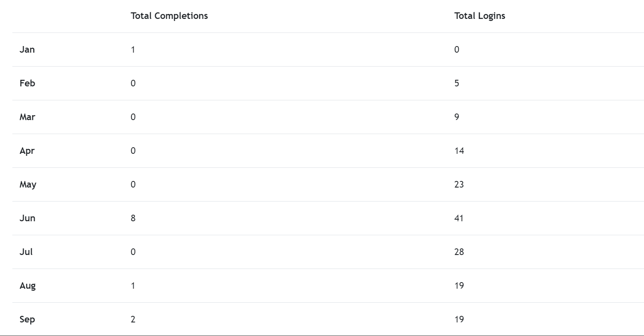Select the Jul row label

click(x=26, y=252)
